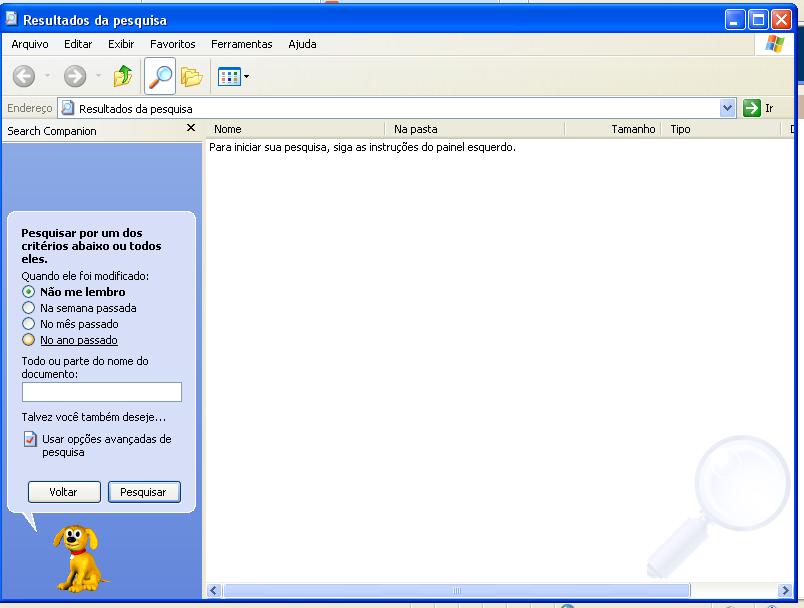
Task: Click the Pesquisar button
Action: (x=144, y=492)
